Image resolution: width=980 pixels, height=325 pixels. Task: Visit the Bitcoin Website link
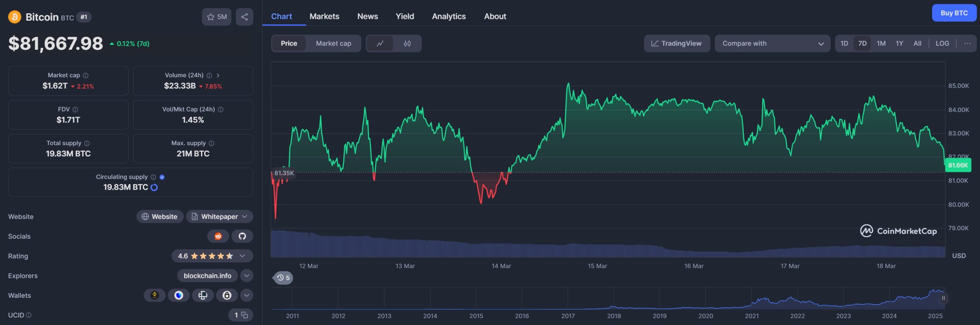(x=160, y=216)
